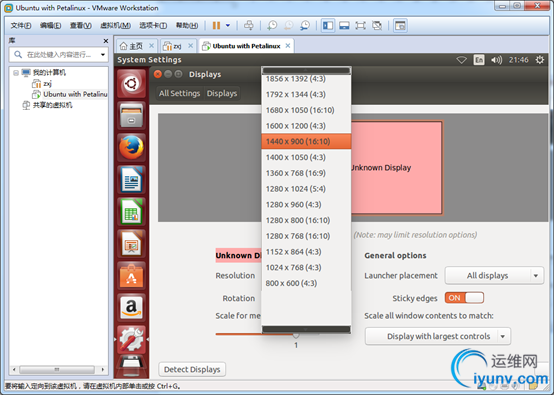This screenshot has height=395, width=554.
Task: Click the console view toolbar icon
Action: click(x=400, y=25)
